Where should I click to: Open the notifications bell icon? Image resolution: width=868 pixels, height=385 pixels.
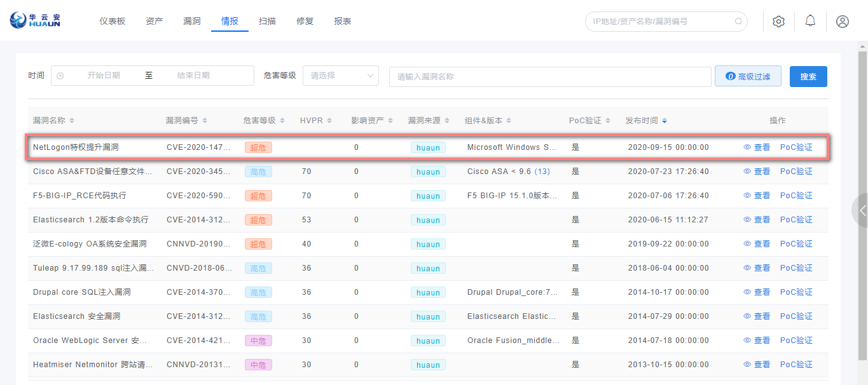[x=809, y=20]
